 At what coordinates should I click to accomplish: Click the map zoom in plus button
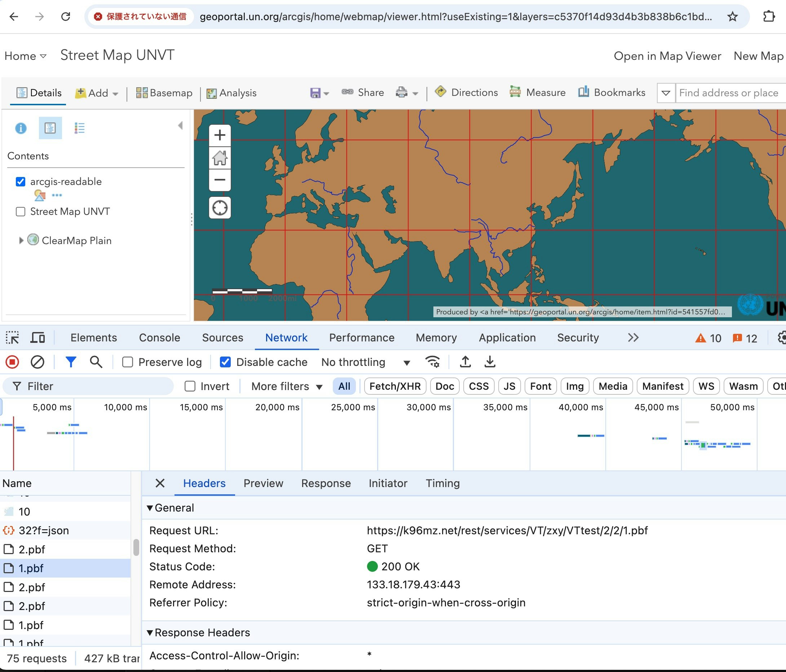220,136
